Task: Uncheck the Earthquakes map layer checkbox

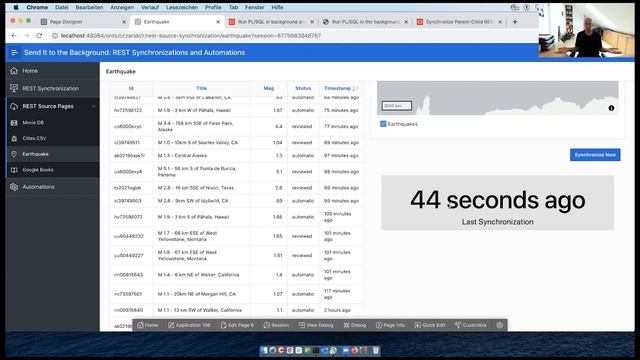Action: [383, 124]
